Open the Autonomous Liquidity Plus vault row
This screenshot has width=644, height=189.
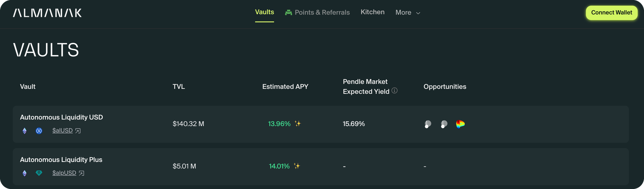click(x=61, y=160)
